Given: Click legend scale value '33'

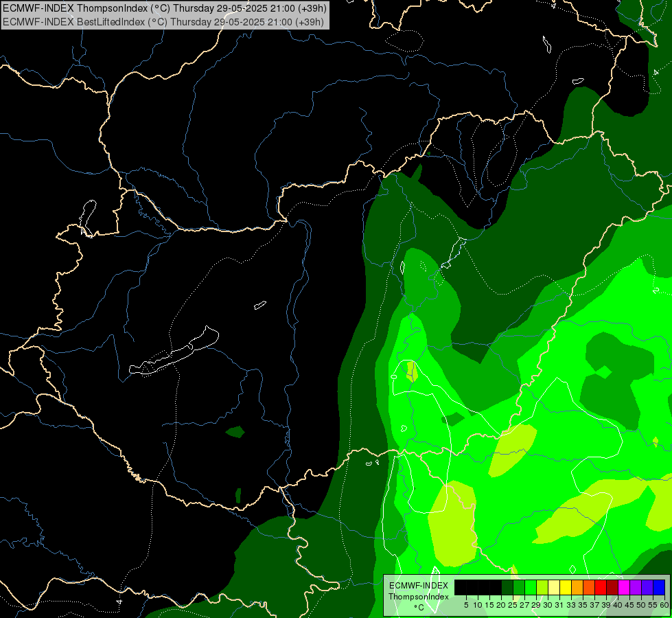Looking at the screenshot, I should coord(571,605).
